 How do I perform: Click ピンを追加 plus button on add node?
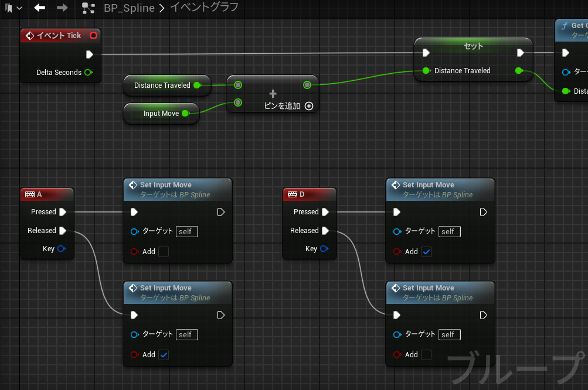coord(309,106)
